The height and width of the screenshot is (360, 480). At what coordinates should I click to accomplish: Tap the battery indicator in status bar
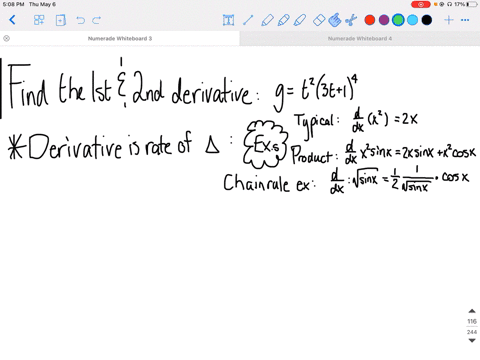(472, 4)
